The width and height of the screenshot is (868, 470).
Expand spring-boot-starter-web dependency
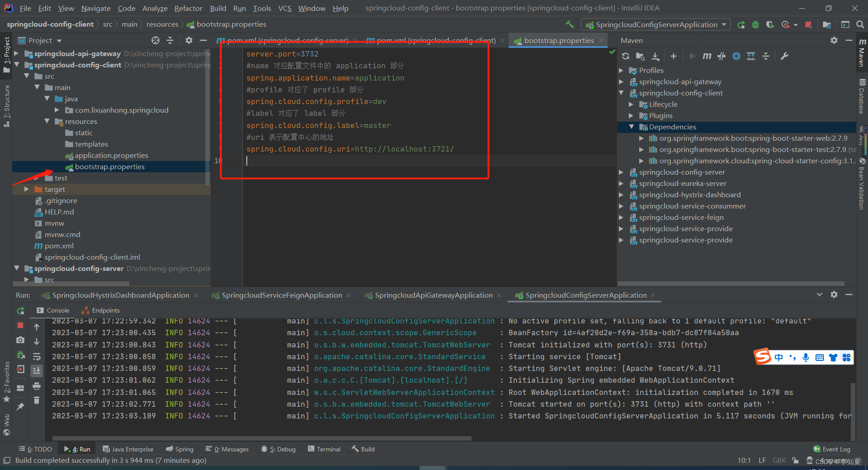(x=641, y=138)
